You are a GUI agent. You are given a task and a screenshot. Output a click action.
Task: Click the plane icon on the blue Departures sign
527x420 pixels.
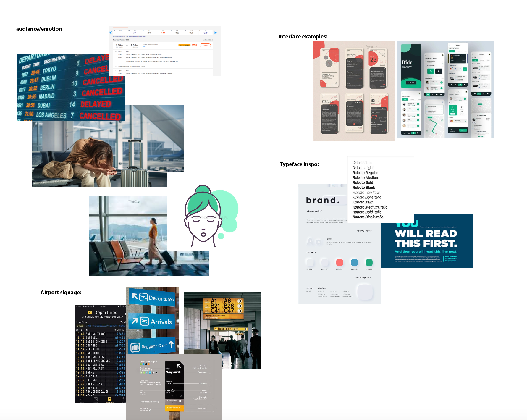pyautogui.click(x=143, y=297)
